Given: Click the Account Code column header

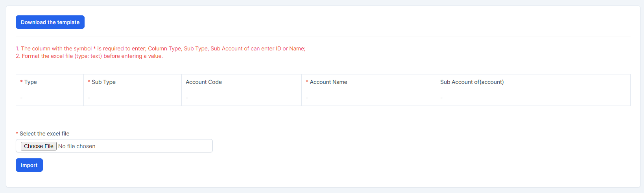Looking at the screenshot, I should (x=203, y=82).
